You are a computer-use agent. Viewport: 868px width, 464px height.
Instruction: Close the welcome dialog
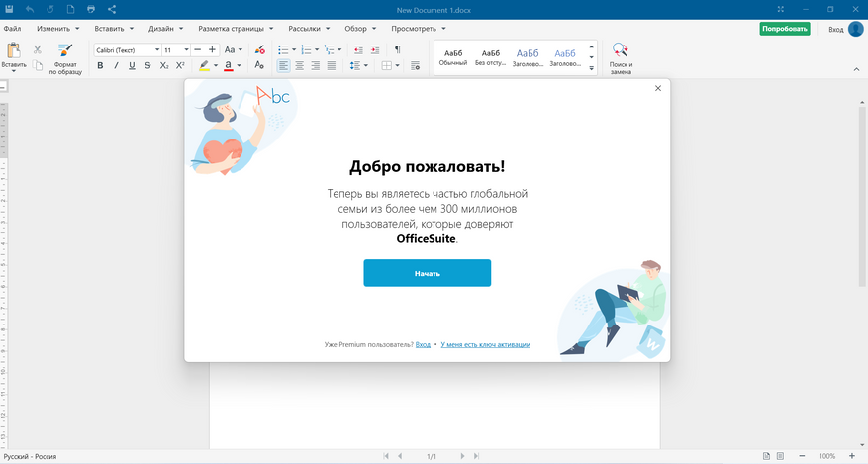[x=657, y=88]
